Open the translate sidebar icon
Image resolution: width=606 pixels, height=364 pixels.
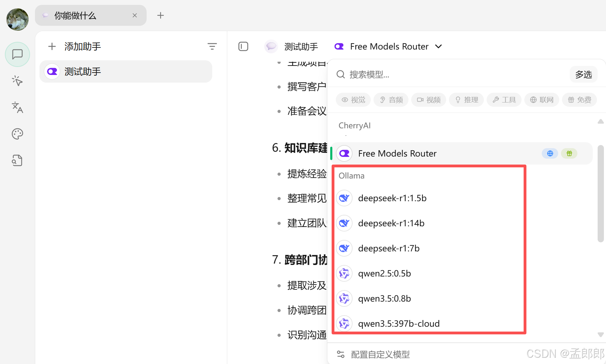17,107
